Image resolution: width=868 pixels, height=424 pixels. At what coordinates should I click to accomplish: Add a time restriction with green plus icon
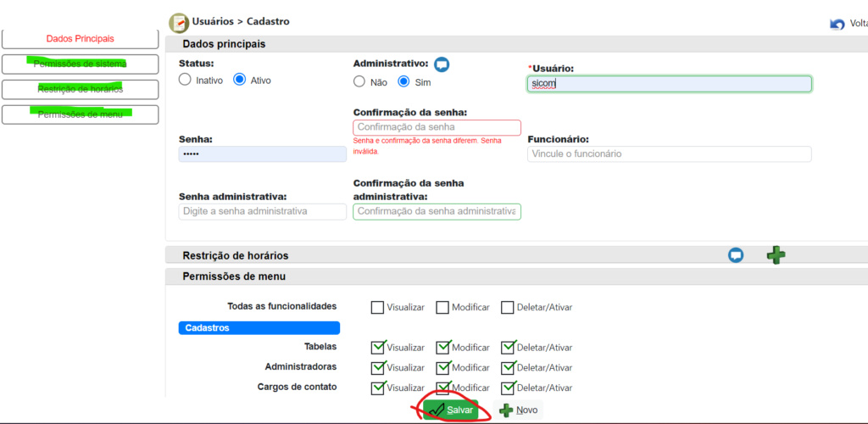[x=776, y=254]
